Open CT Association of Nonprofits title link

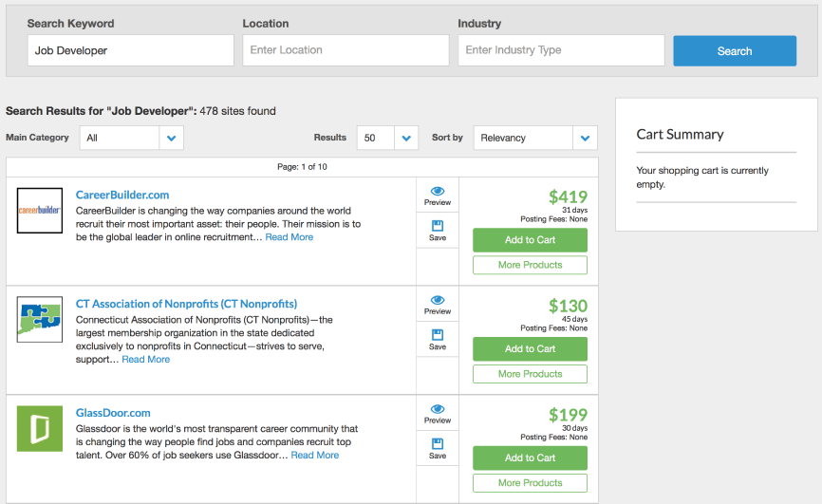tap(186, 304)
